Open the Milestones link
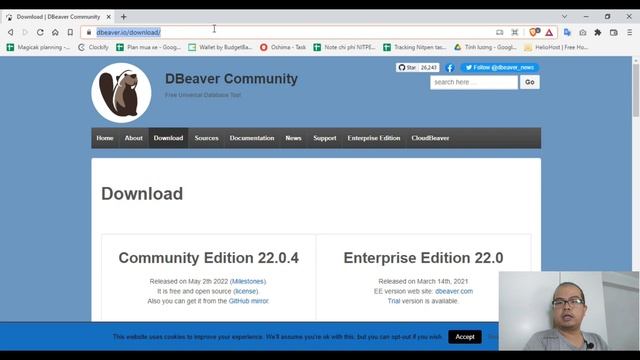This screenshot has height=360, width=640. click(x=248, y=281)
